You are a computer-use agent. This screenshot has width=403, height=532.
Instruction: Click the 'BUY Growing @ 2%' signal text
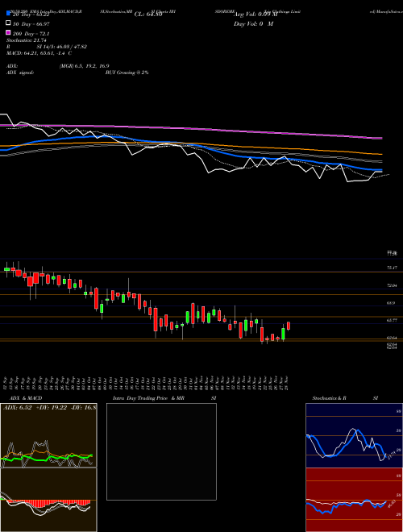(x=127, y=73)
